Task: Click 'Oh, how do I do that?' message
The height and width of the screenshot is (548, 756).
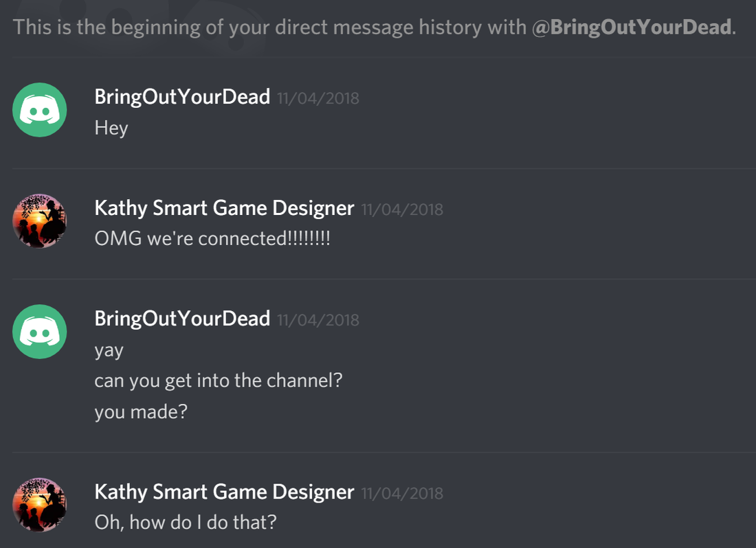Action: (186, 523)
